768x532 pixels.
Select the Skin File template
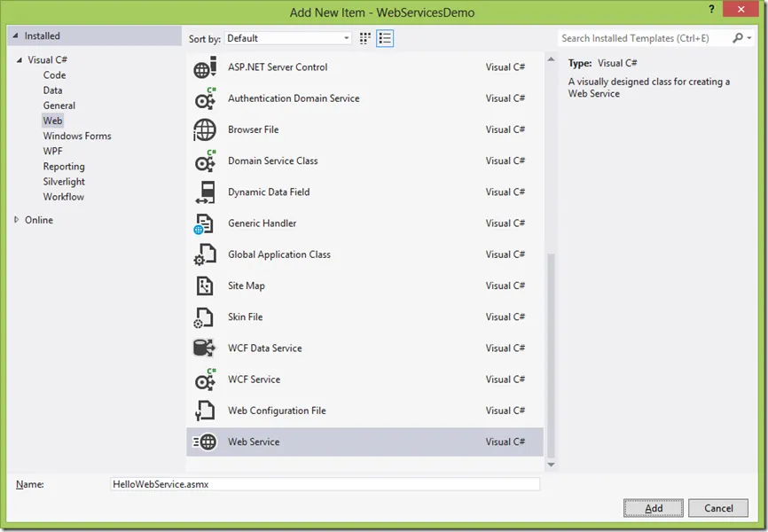[x=364, y=317]
